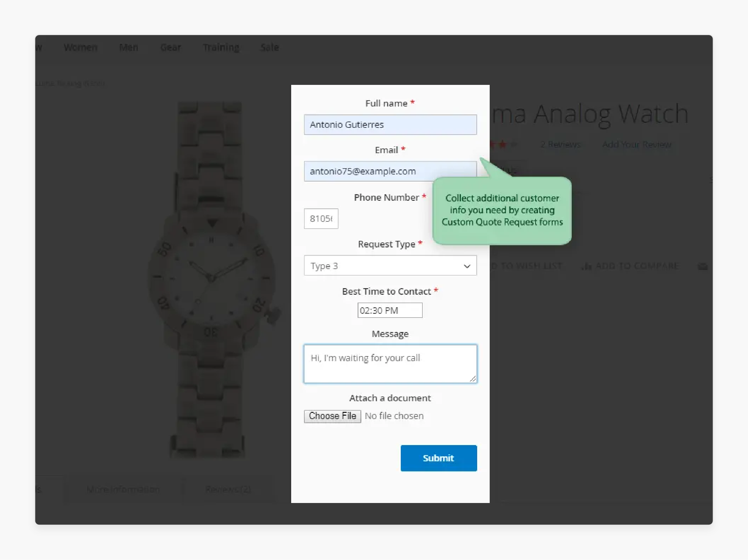Click the Add to Compare bar-chart icon
This screenshot has width=748, height=560.
(587, 266)
